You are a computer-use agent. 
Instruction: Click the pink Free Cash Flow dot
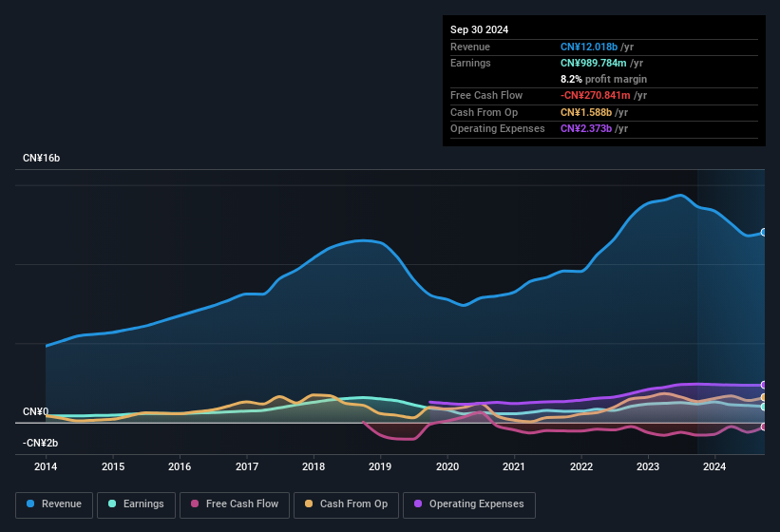pyautogui.click(x=195, y=504)
